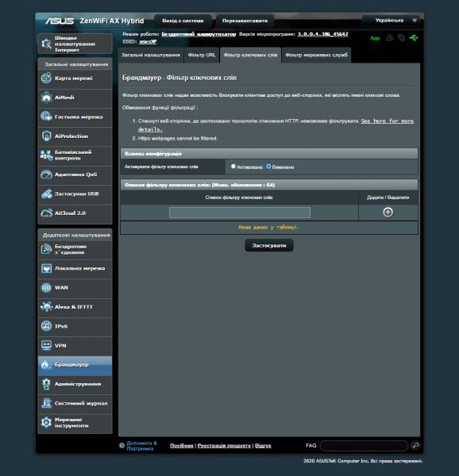Image resolution: width=459 pixels, height=476 pixels.
Task: Click the plus icon to add keyword
Action: point(388,212)
